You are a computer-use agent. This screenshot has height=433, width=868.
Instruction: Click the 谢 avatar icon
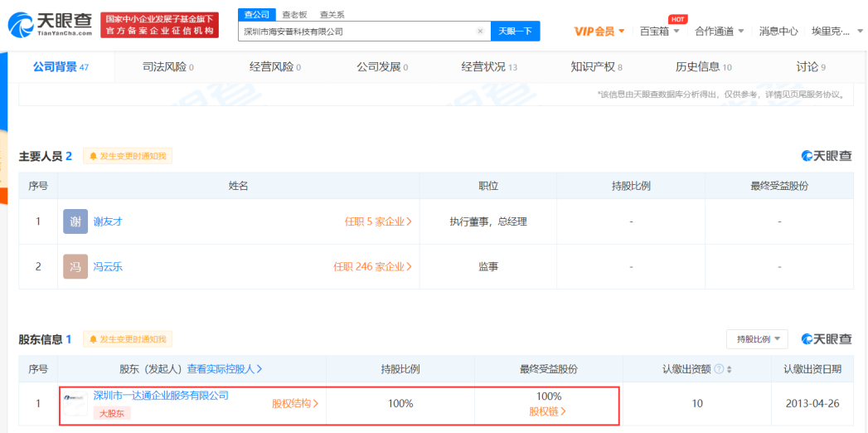(x=75, y=221)
